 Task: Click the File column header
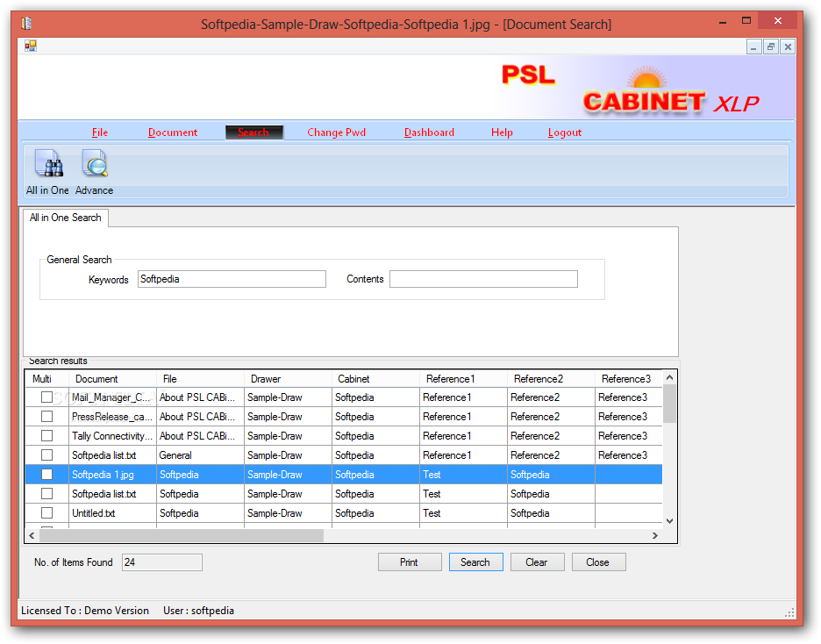[200, 378]
